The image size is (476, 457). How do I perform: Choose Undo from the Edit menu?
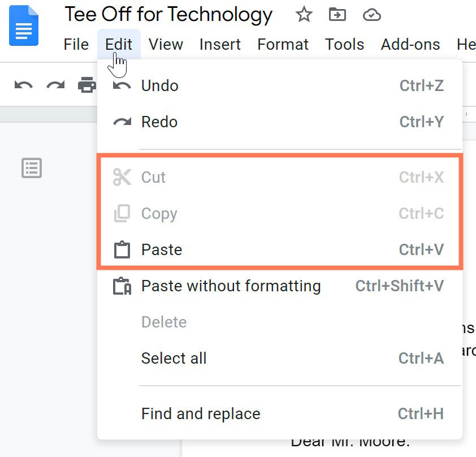(x=159, y=85)
